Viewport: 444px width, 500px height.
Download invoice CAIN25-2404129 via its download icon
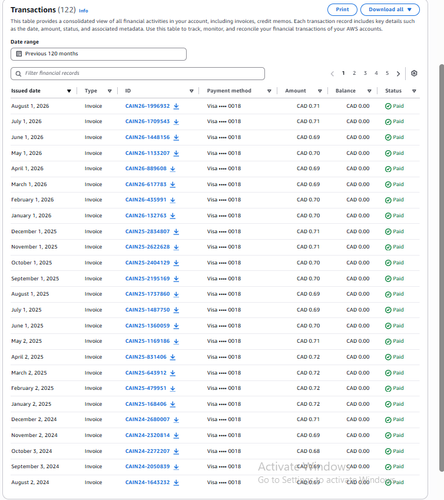pos(176,263)
